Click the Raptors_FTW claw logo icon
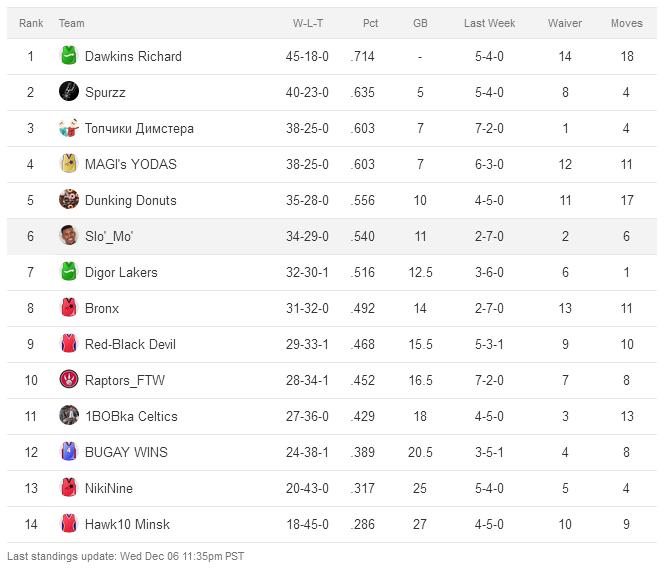 (x=69, y=379)
